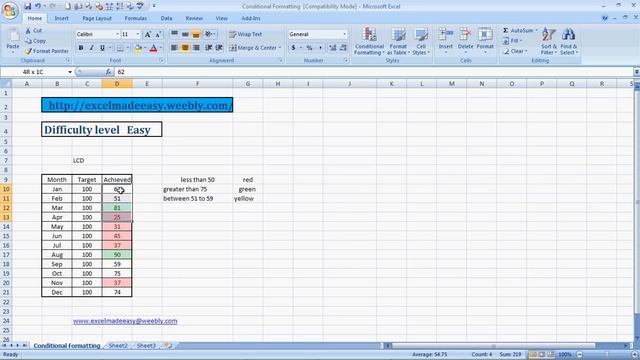The width and height of the screenshot is (640, 360).
Task: Decrease font size with Shrink Font
Action: tap(158, 34)
